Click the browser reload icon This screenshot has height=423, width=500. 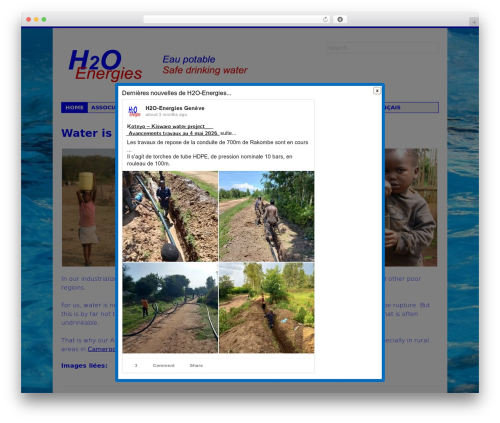click(x=325, y=20)
